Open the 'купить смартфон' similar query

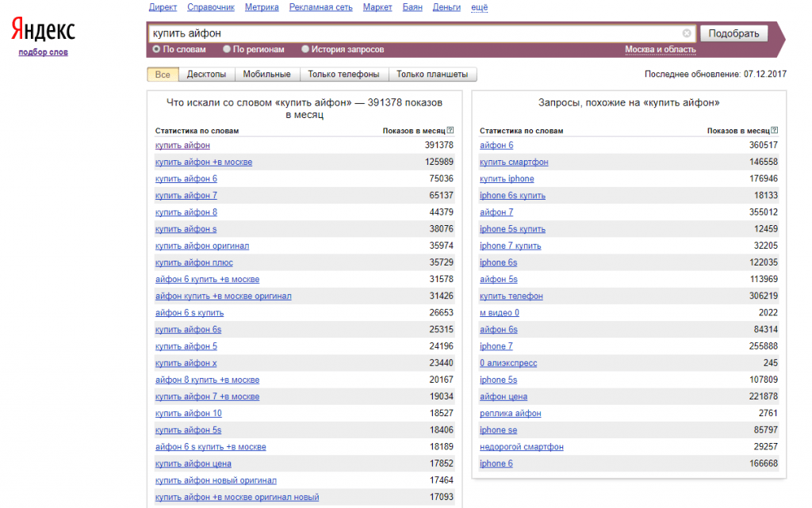coord(514,162)
